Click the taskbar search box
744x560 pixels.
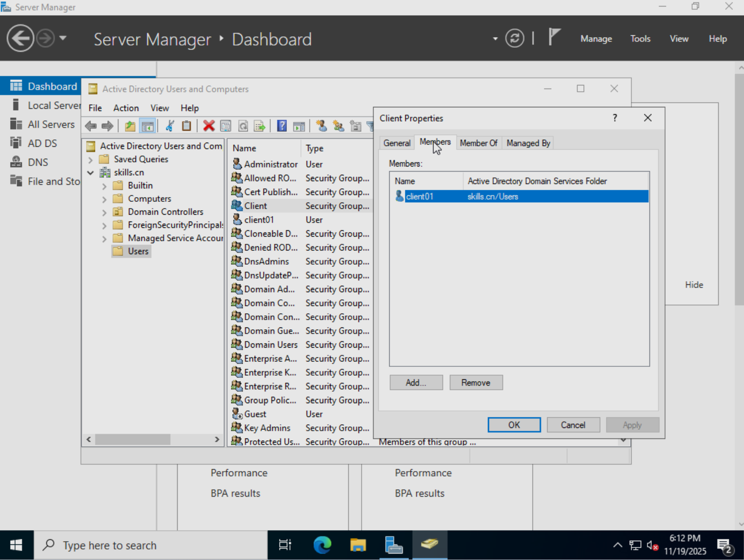tap(151, 545)
